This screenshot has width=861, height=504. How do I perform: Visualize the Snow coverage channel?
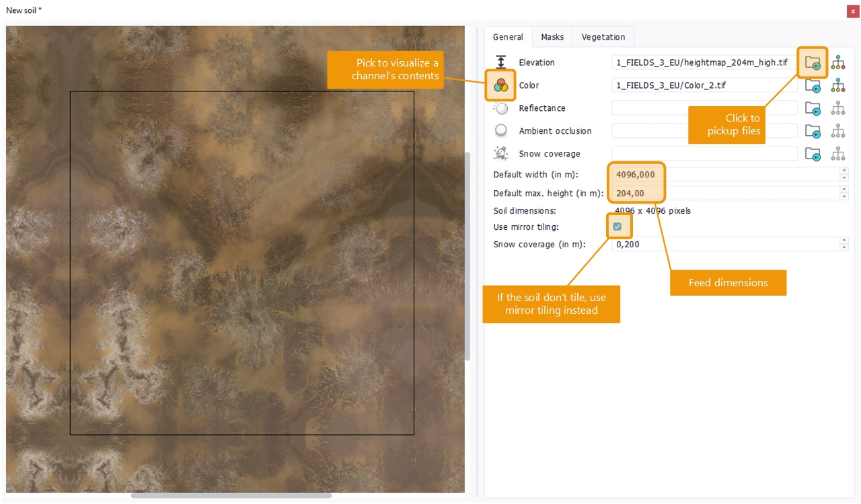click(500, 154)
